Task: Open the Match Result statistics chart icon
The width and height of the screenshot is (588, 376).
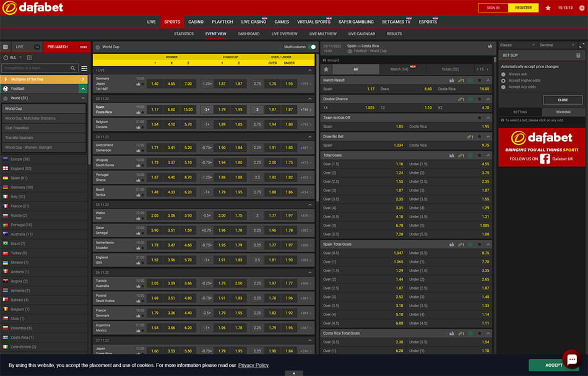Action: tap(452, 81)
